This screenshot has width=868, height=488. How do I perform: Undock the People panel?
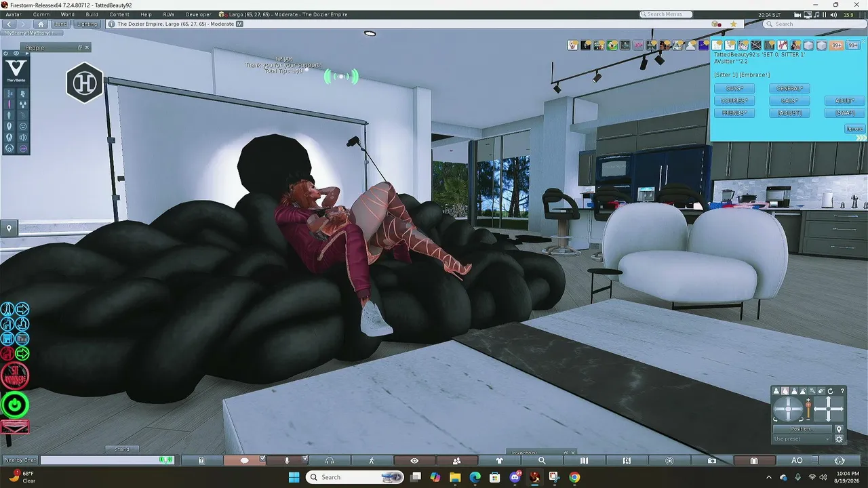(x=80, y=47)
